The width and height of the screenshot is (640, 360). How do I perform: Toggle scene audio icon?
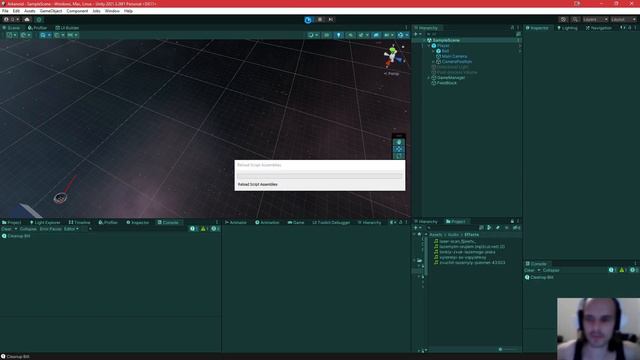(x=351, y=35)
